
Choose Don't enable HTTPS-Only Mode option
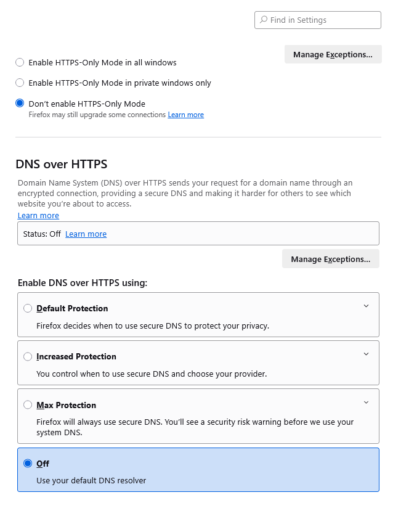(x=20, y=103)
